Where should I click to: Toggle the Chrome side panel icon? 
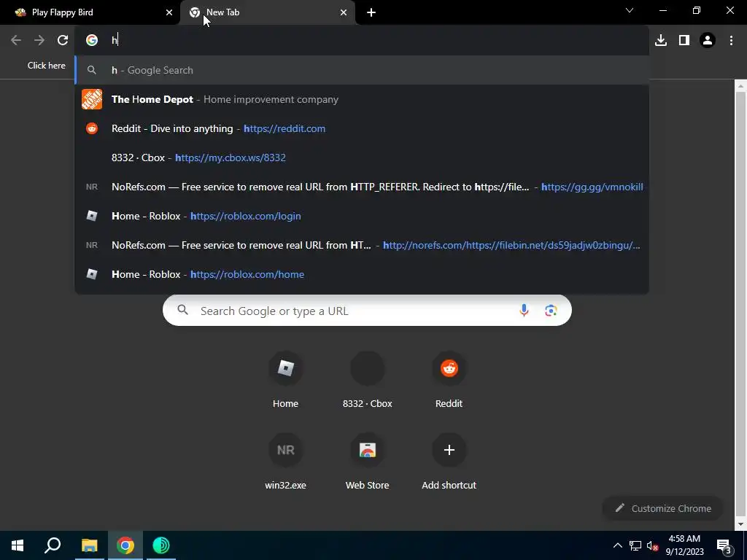coord(684,41)
